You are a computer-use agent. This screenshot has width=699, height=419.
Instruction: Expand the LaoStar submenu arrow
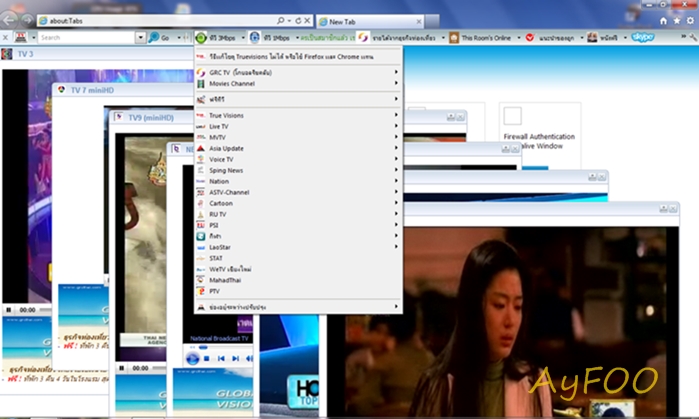pos(396,246)
